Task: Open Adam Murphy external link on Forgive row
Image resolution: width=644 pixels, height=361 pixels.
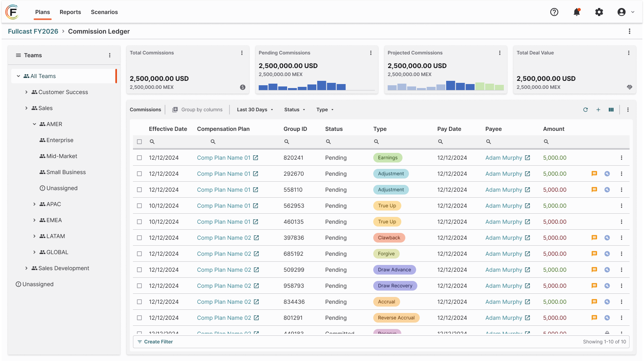Action: tap(527, 254)
